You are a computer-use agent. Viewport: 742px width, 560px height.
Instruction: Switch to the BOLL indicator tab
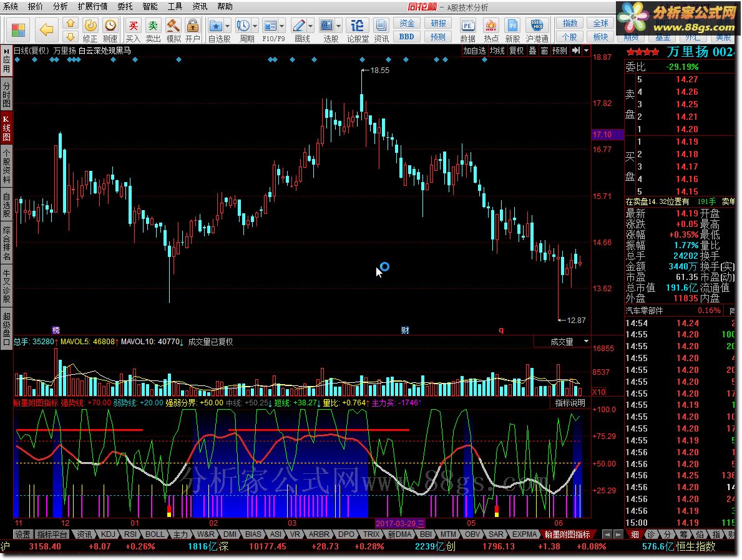point(155,534)
